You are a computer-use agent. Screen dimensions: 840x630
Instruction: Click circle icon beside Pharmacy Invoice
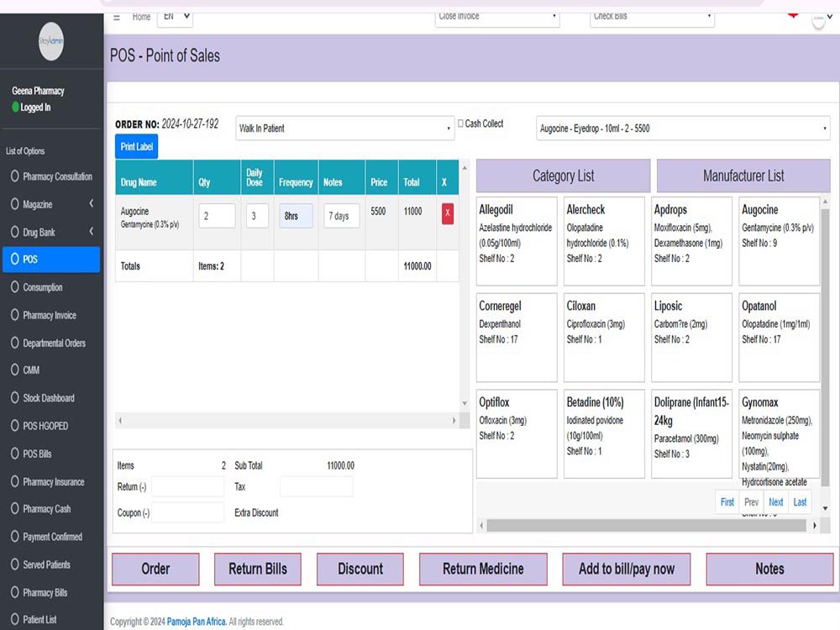[x=14, y=315]
